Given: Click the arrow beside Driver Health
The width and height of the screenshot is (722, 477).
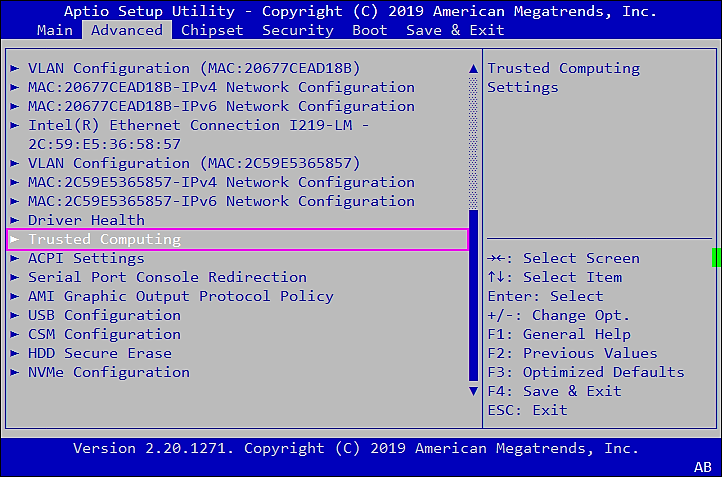Looking at the screenshot, I should [14, 220].
